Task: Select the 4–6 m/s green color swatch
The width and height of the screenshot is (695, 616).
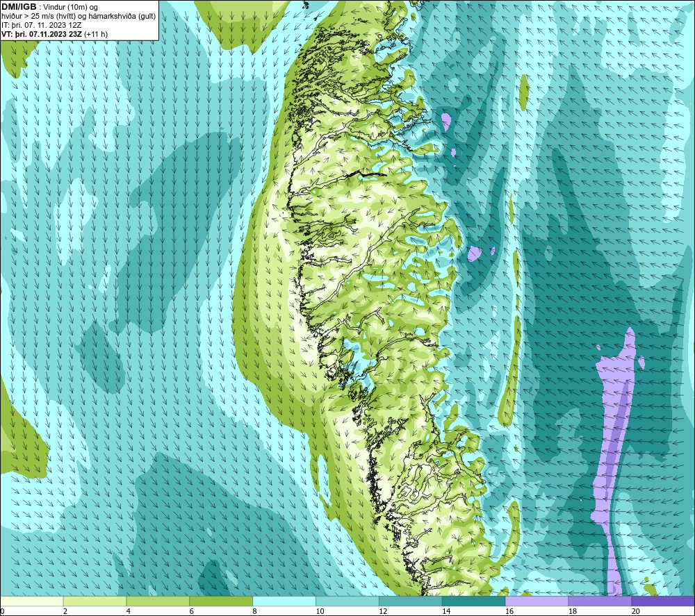Action: (x=158, y=601)
